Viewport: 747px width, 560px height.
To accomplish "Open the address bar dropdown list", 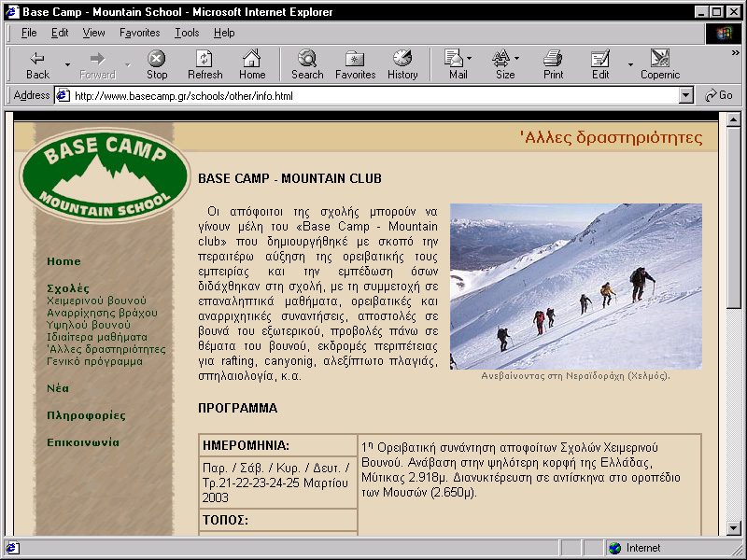I will tap(685, 96).
